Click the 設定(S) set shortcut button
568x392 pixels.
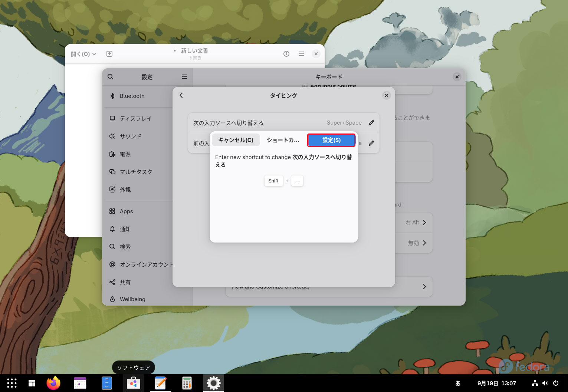click(331, 140)
